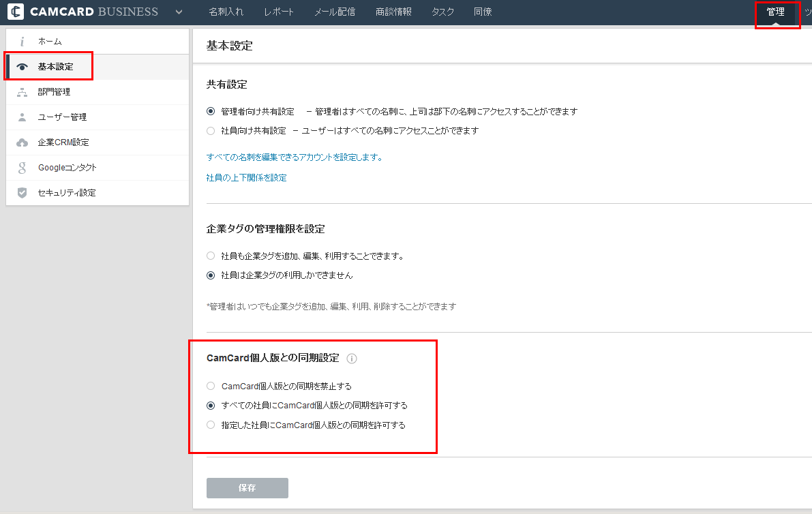The height and width of the screenshot is (514, 812).
Task: Click the person icon for ユーザー管理
Action: (22, 117)
